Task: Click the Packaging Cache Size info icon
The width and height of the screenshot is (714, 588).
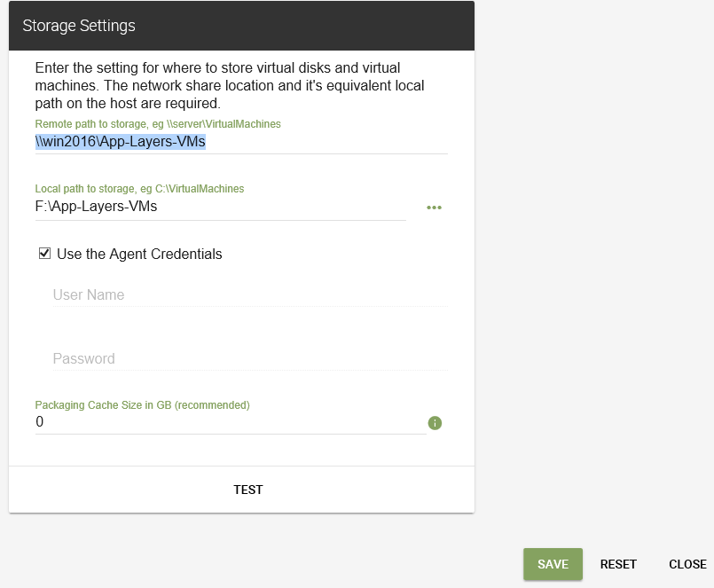Action: 435,423
